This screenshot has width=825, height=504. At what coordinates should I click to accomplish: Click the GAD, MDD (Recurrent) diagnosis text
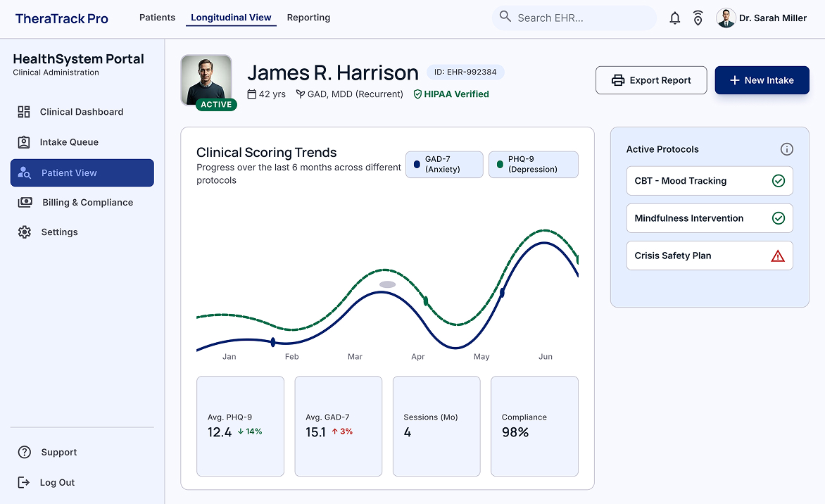(355, 94)
